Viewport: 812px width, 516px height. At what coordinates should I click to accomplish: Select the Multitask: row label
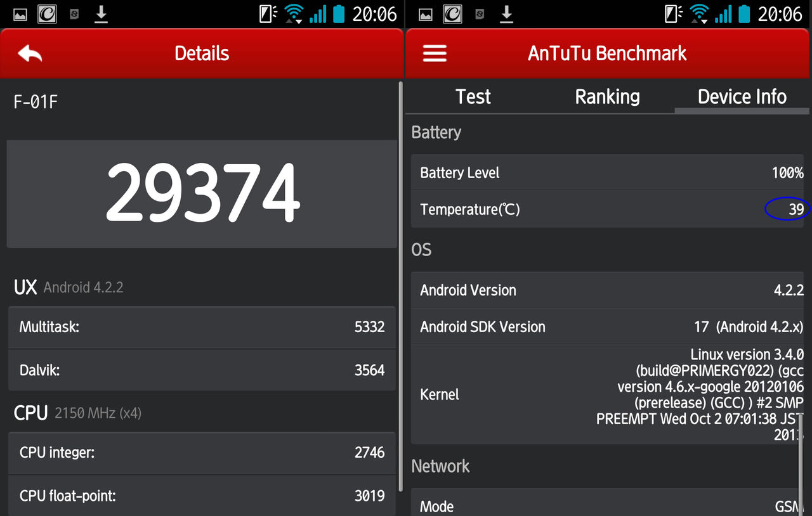(49, 327)
